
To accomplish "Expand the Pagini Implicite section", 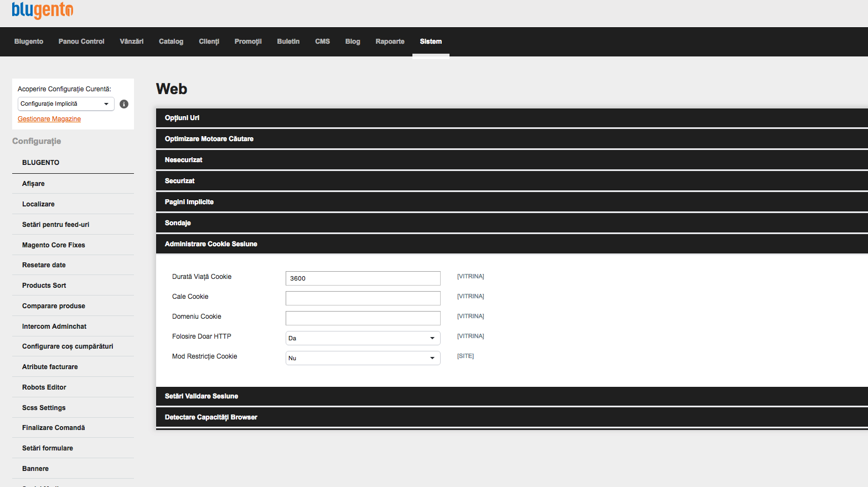I will 512,202.
